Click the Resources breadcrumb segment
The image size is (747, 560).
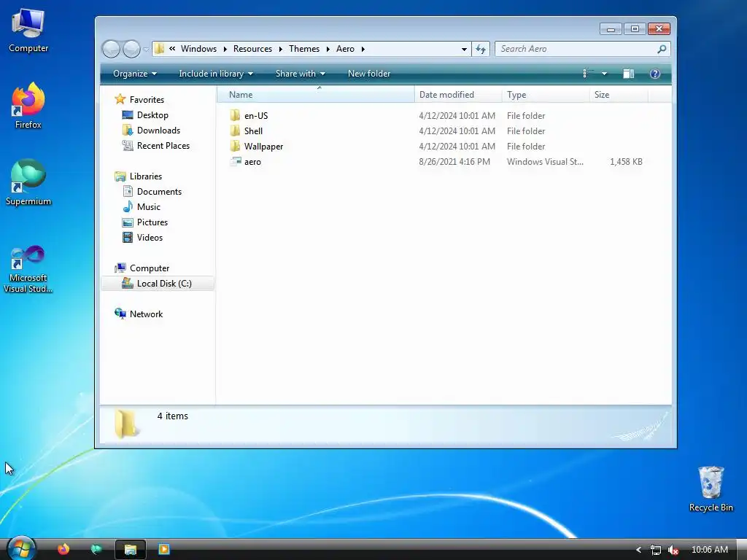point(252,49)
